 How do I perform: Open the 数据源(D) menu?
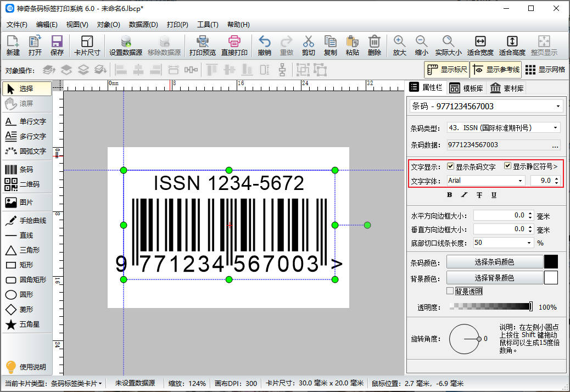pyautogui.click(x=143, y=25)
